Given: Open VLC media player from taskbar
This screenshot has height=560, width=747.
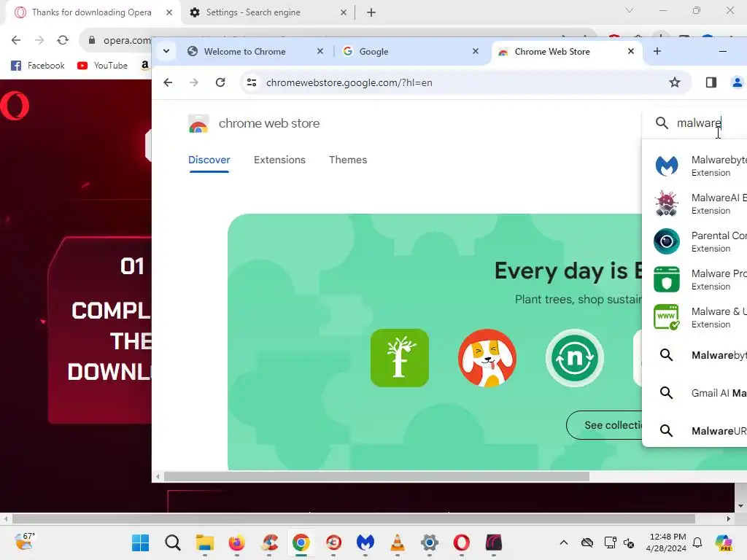Looking at the screenshot, I should tap(398, 542).
